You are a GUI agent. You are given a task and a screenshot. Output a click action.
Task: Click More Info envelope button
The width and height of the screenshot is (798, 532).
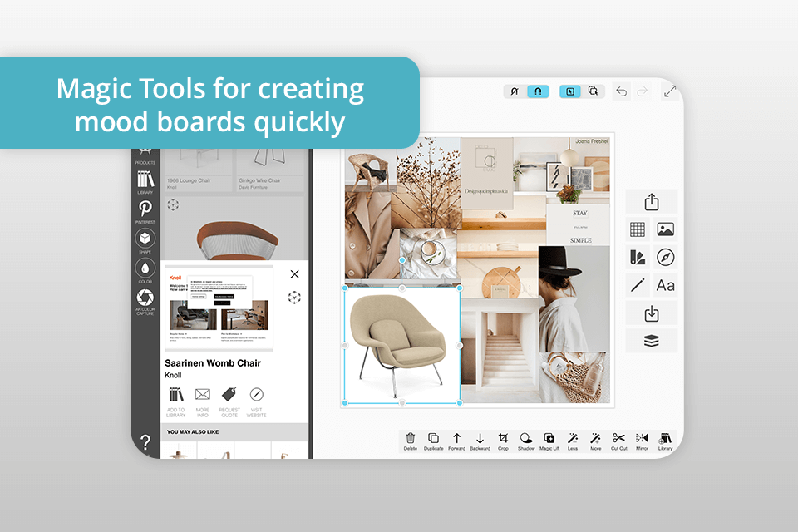(203, 402)
